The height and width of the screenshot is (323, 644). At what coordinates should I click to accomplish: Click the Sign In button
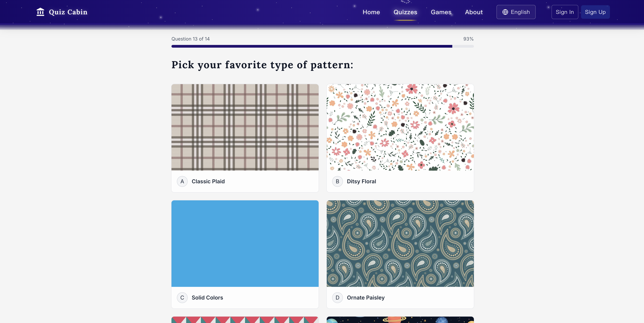point(565,12)
